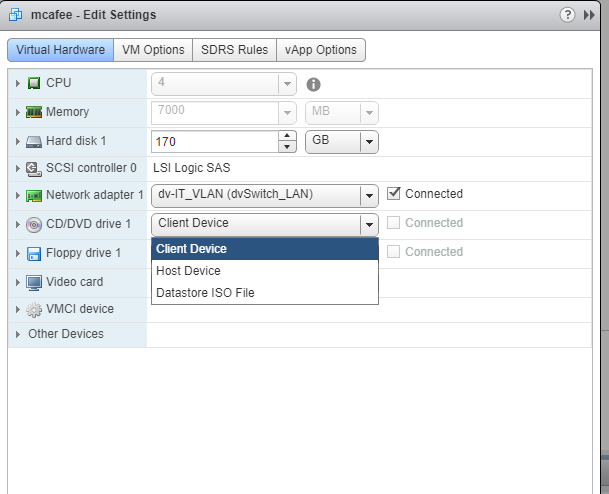Click the Network adapter 1 icon
Image resolution: width=609 pixels, height=494 pixels.
click(34, 195)
